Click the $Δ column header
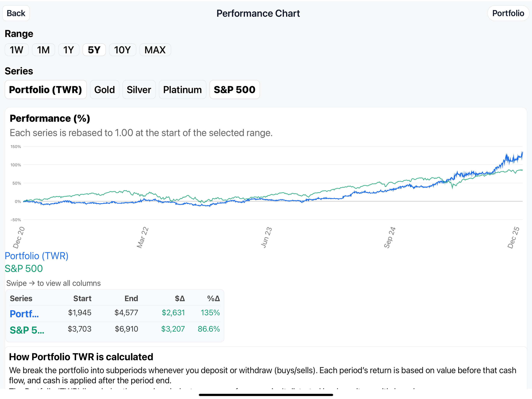 180,298
